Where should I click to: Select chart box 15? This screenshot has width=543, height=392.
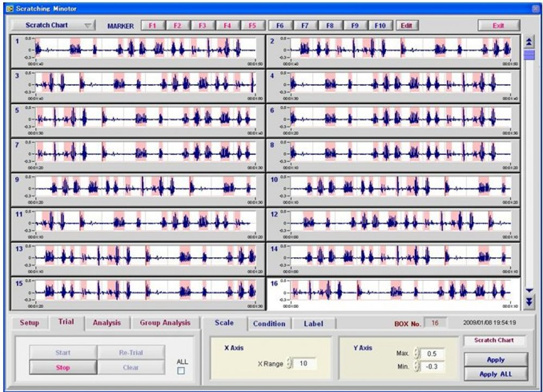pyautogui.click(x=138, y=294)
